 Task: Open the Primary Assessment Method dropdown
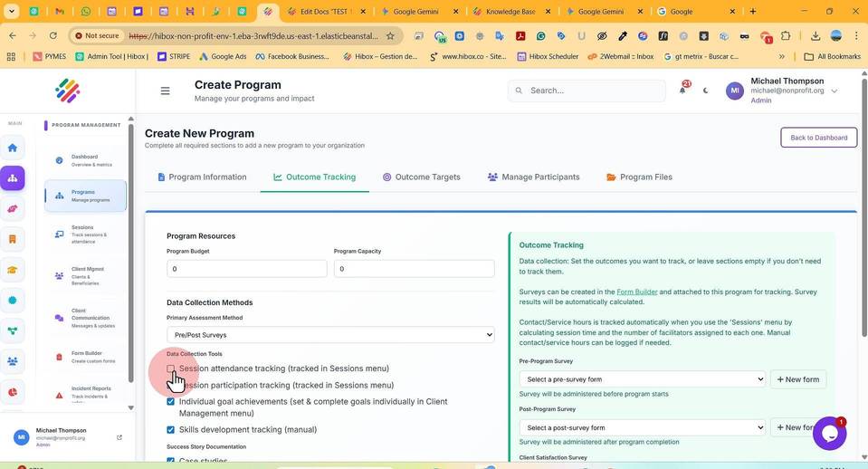330,334
